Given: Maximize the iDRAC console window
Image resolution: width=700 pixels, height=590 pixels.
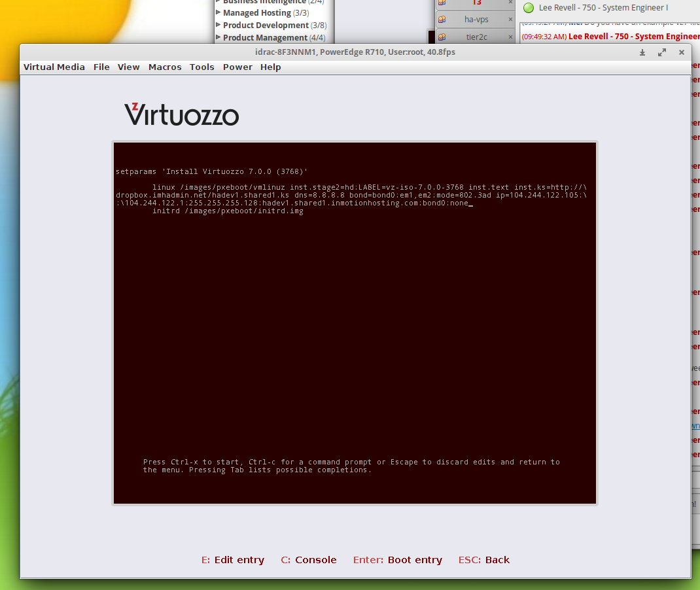Looking at the screenshot, I should tap(662, 52).
